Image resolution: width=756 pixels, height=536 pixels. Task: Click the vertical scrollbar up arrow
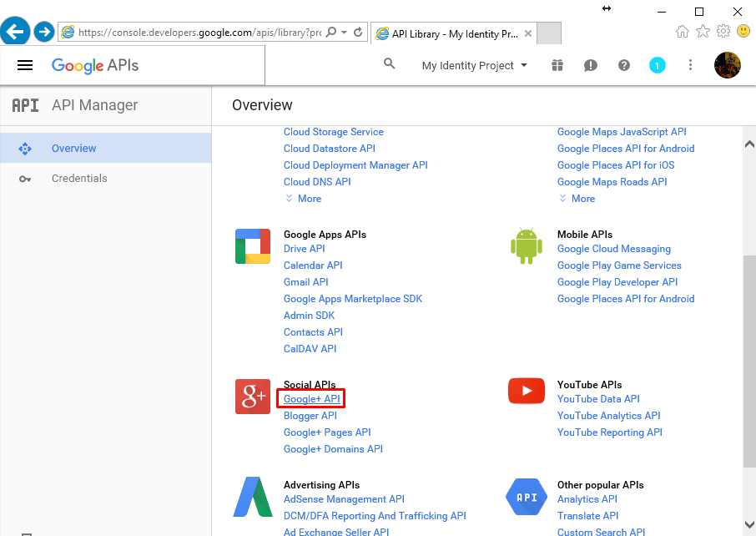748,144
